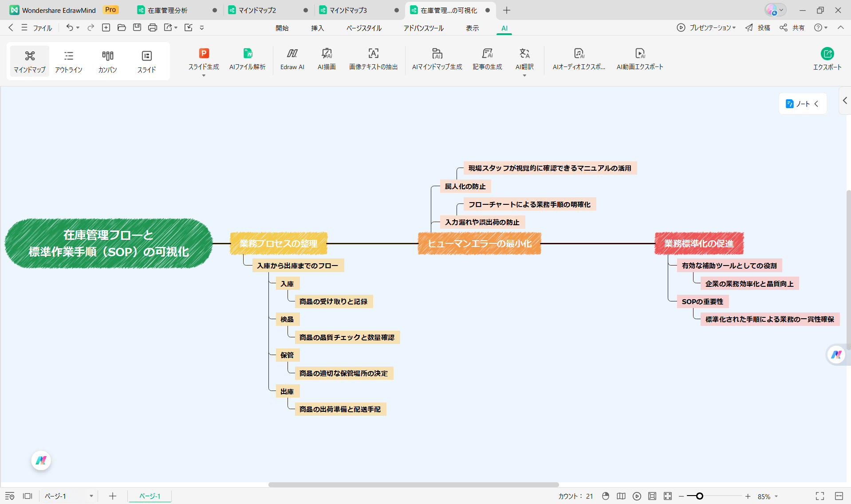This screenshot has height=504, width=851.
Task: Open the ノート panel button
Action: click(802, 104)
